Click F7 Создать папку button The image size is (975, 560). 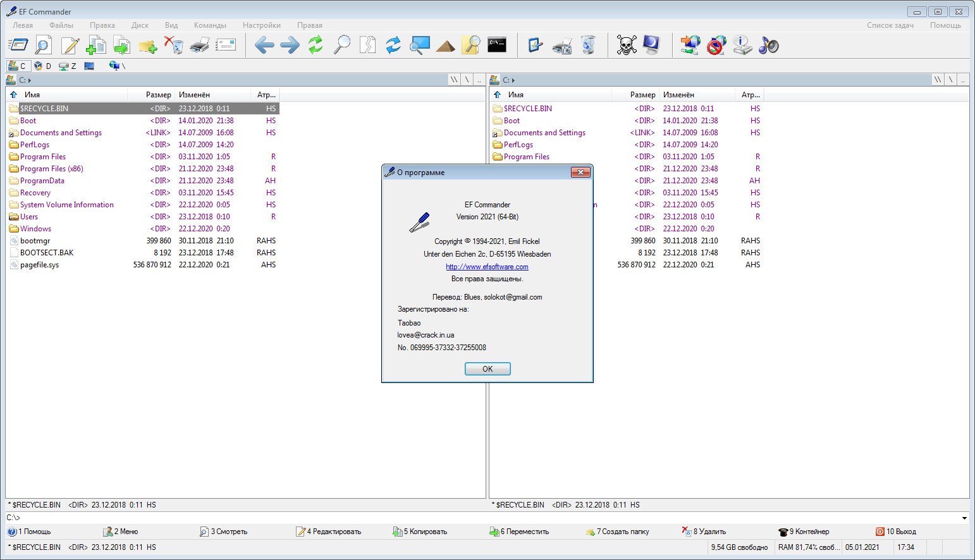pyautogui.click(x=618, y=532)
